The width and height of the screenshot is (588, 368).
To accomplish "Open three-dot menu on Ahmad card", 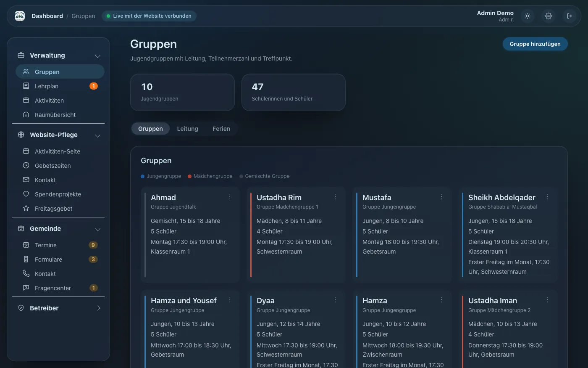I will click(230, 197).
